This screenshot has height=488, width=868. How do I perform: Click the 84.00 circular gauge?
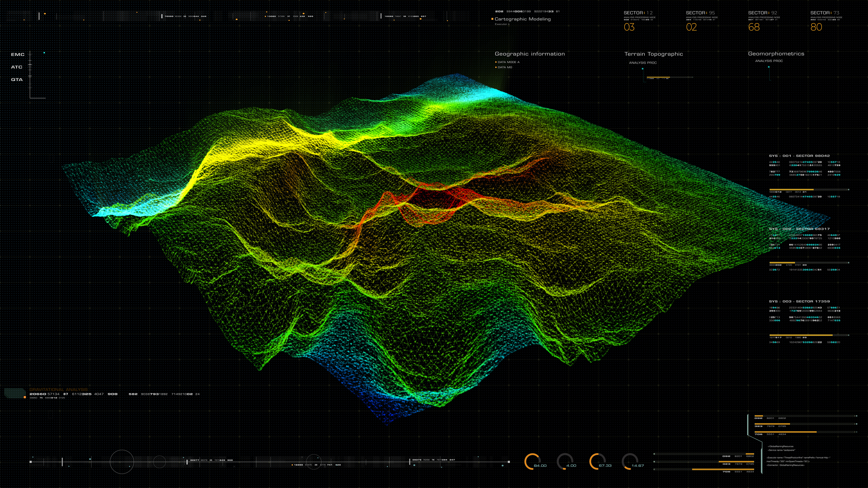click(x=533, y=461)
